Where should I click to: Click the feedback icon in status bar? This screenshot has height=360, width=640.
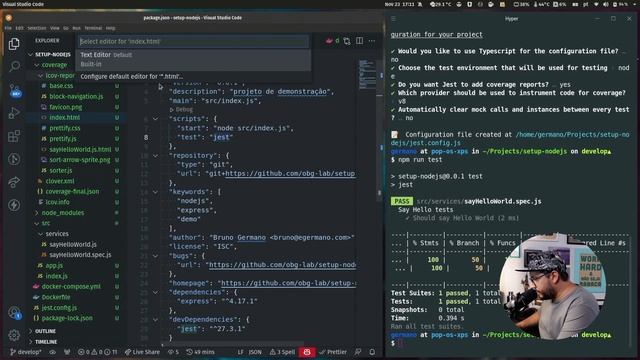coord(358,352)
